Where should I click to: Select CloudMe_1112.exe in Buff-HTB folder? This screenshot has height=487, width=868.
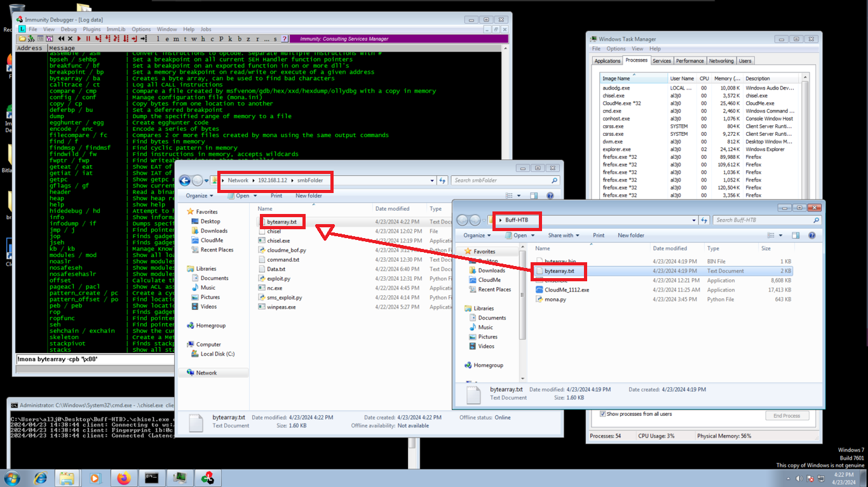566,290
